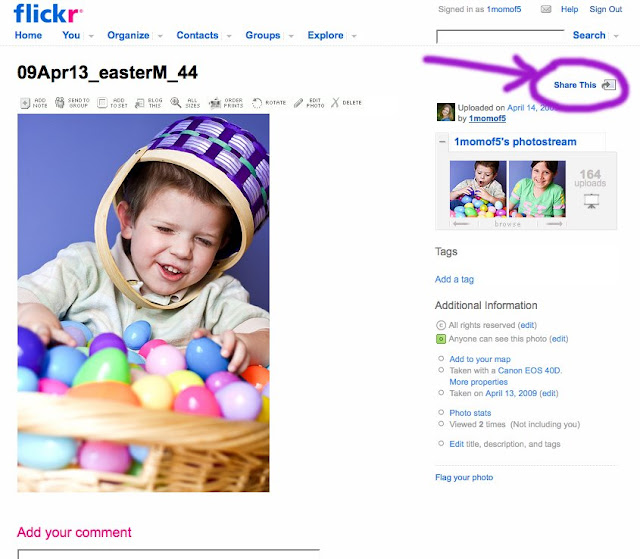Expand the You menu arrow

click(x=91, y=36)
